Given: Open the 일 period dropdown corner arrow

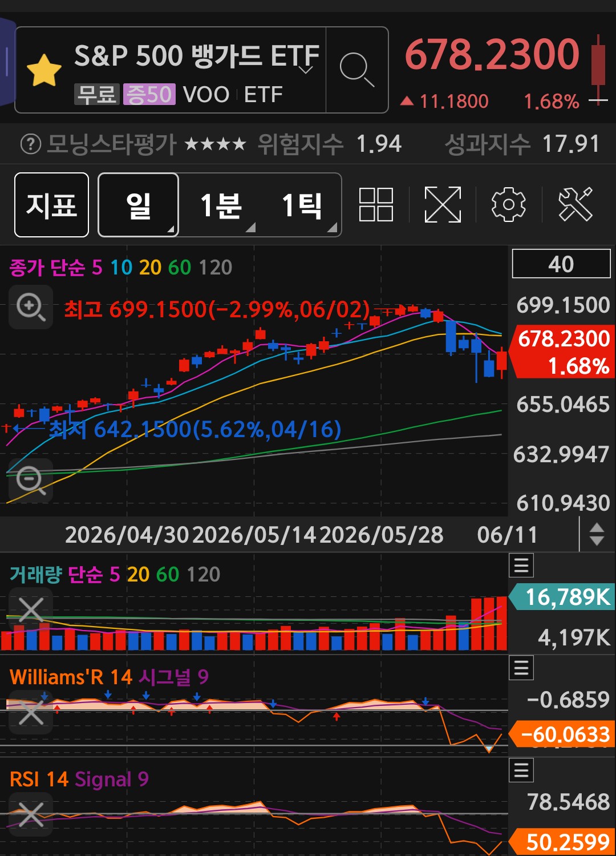Looking at the screenshot, I should [x=171, y=229].
